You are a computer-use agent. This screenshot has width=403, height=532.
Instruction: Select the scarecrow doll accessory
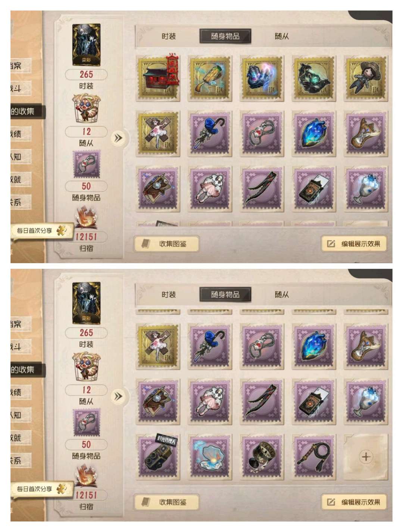tap(366, 78)
